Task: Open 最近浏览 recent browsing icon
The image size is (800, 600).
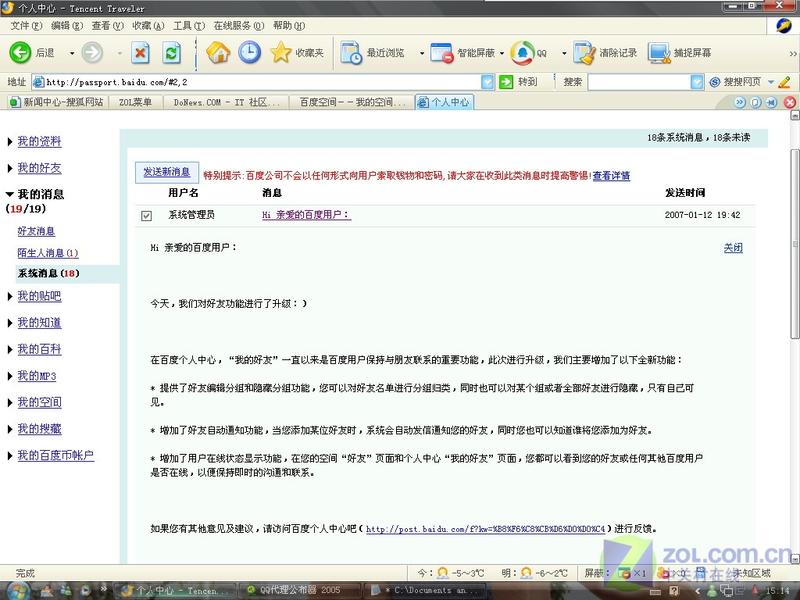Action: click(x=351, y=53)
